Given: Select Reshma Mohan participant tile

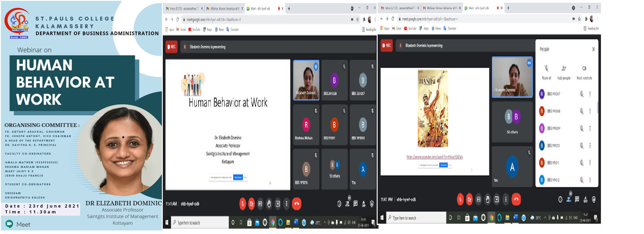Looking at the screenshot, I should [306, 124].
